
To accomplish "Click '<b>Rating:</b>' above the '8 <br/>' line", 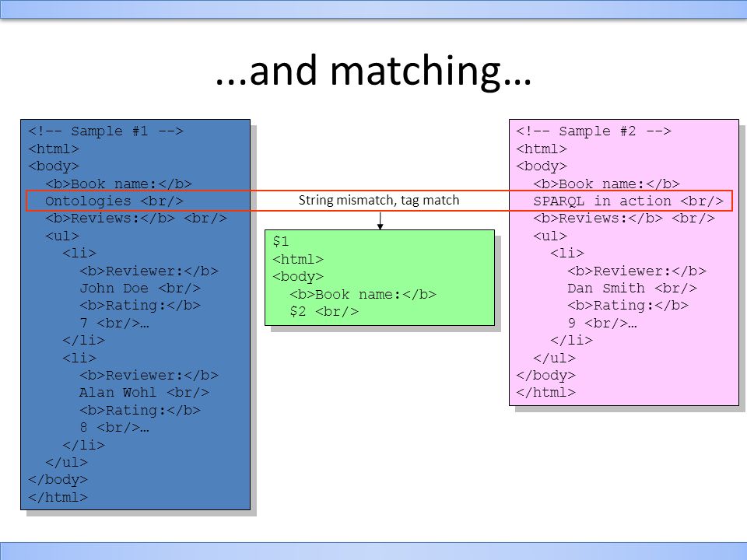I will [140, 410].
